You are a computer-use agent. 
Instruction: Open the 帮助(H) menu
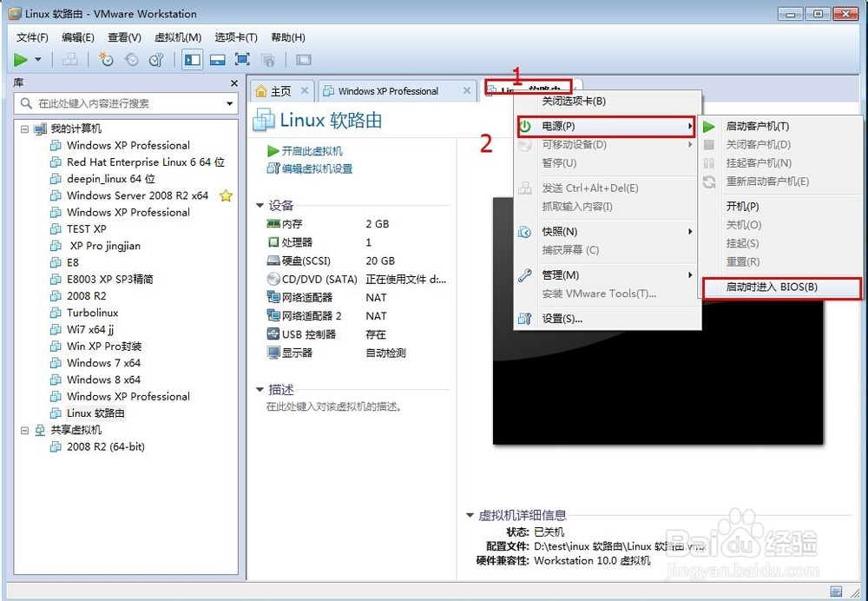[288, 37]
